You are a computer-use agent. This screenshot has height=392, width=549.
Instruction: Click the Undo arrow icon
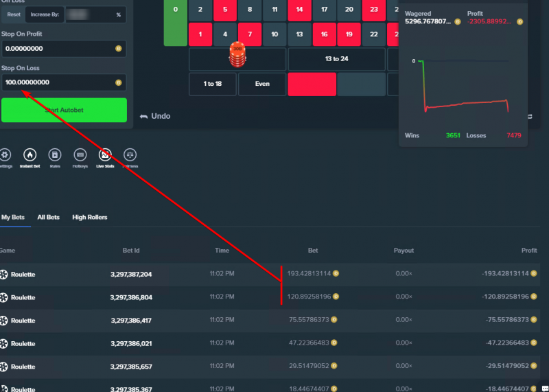[x=143, y=116]
